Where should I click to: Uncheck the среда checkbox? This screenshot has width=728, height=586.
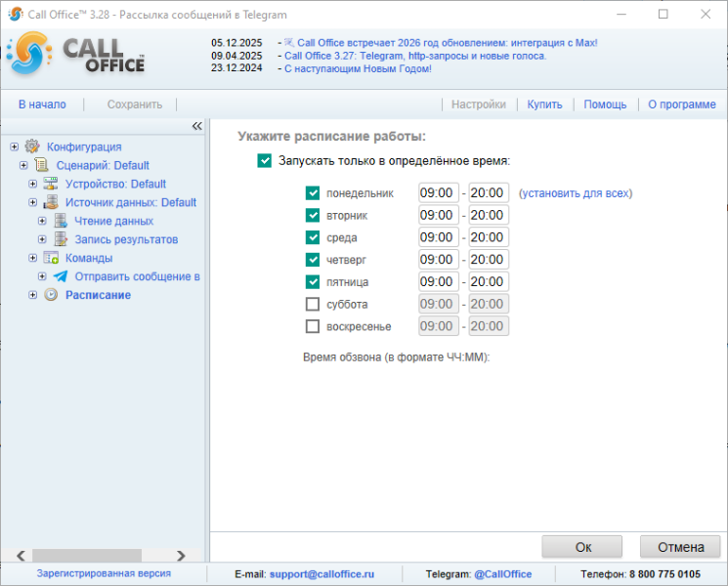[x=313, y=237]
